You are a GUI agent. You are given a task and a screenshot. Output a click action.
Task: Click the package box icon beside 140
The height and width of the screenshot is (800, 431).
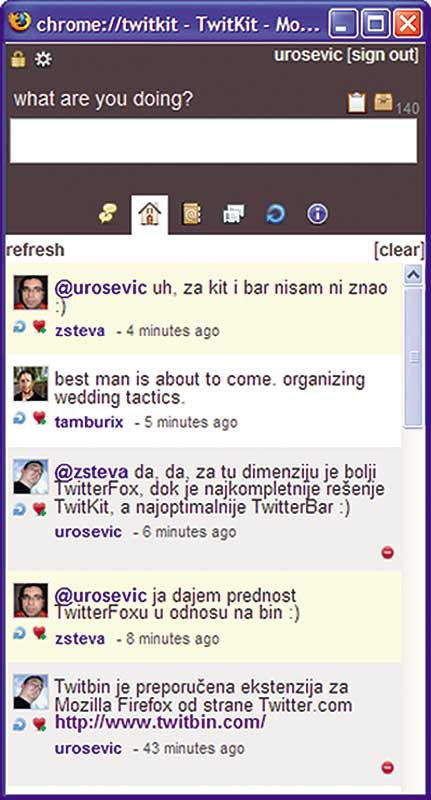383,102
